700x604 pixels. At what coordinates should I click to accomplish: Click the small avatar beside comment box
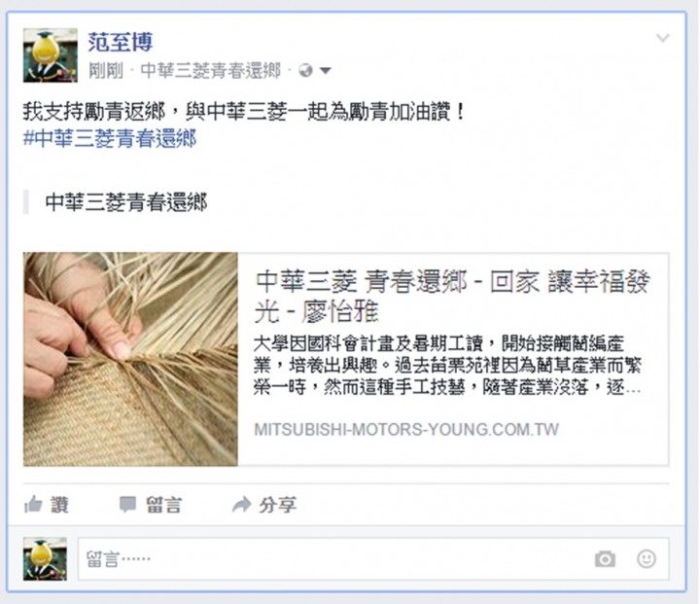point(45,559)
